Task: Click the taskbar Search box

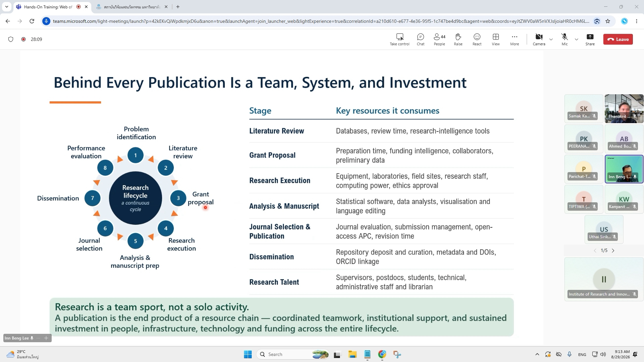Action: click(293, 354)
